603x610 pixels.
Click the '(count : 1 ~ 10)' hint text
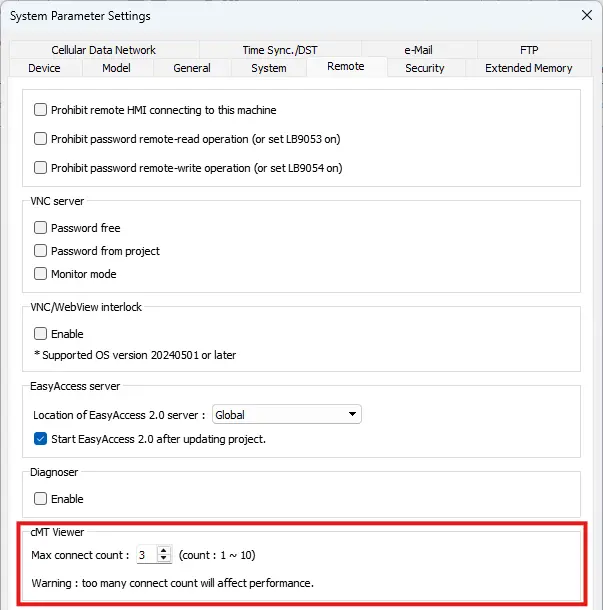click(x=217, y=555)
